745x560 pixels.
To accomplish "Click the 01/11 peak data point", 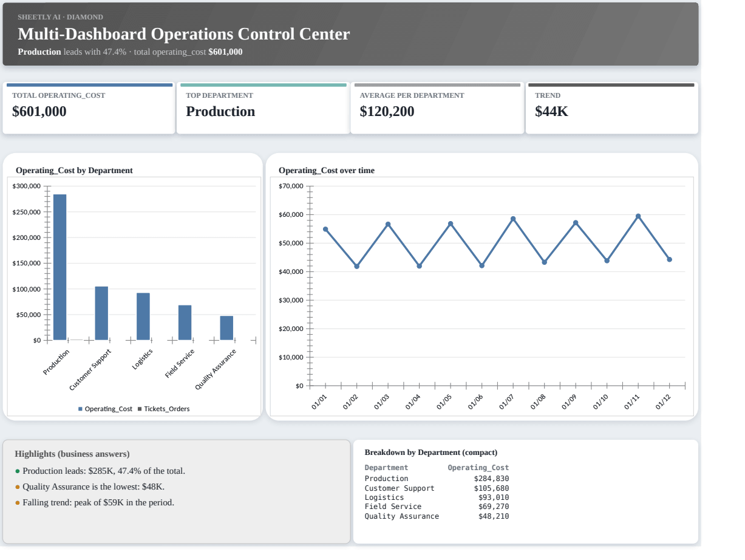I will tap(638, 216).
